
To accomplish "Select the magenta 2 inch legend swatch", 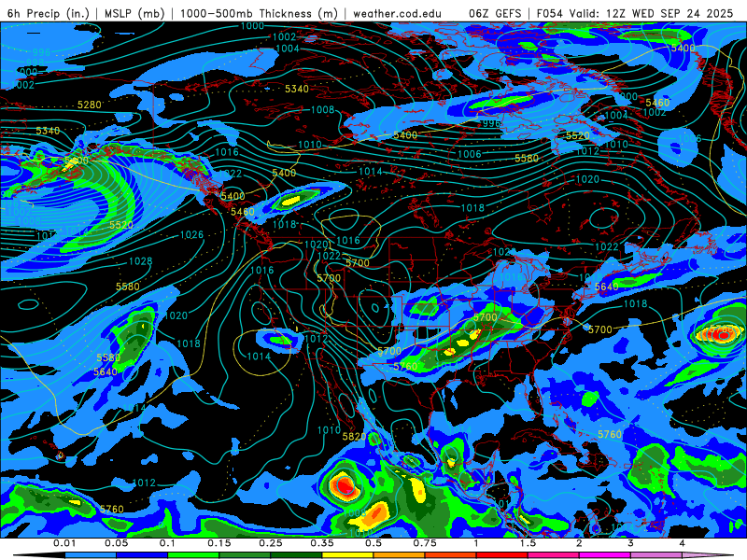I will [605, 555].
